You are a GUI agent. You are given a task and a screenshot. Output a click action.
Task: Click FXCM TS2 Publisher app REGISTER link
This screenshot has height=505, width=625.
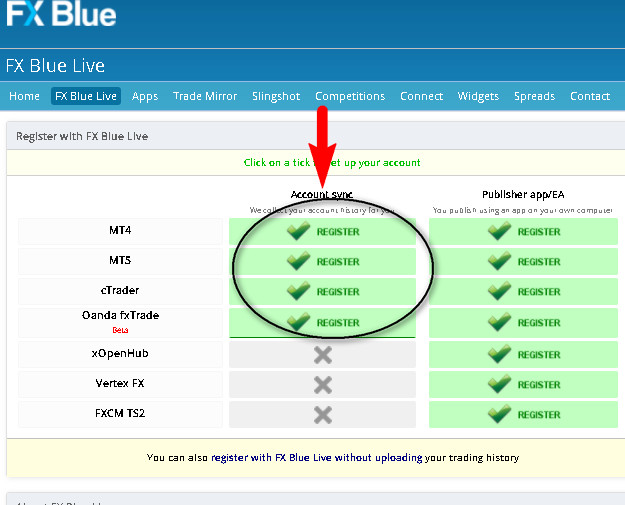coord(539,415)
